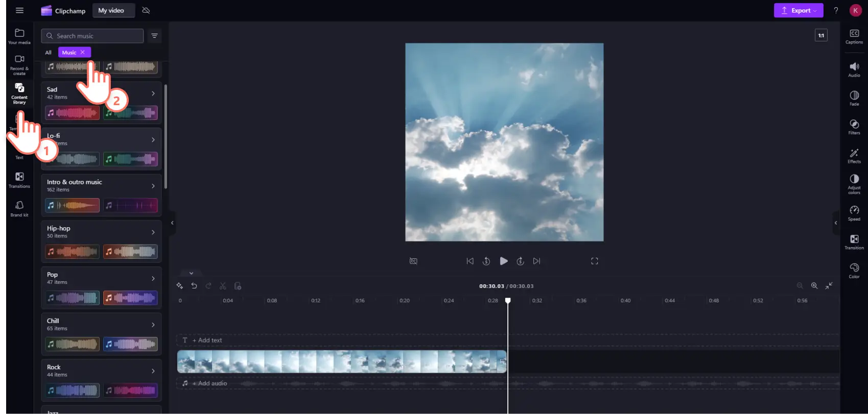868x414 pixels.
Task: Click the music list scrollbar
Action: pos(166,137)
